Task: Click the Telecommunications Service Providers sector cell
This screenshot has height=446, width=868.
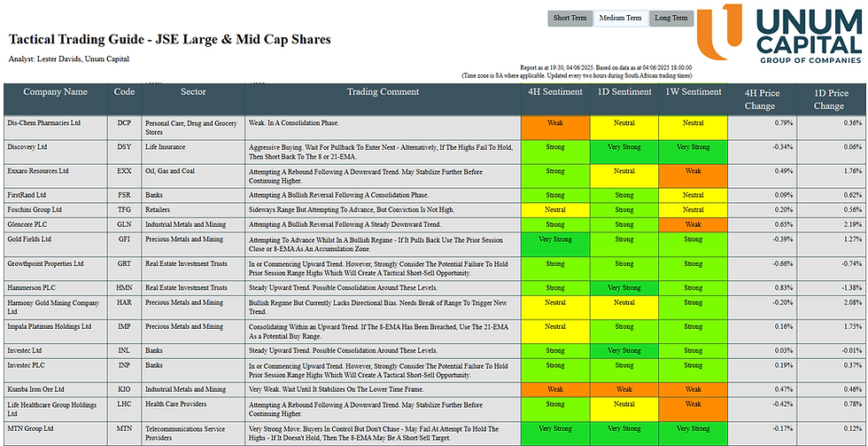Action: [193, 434]
